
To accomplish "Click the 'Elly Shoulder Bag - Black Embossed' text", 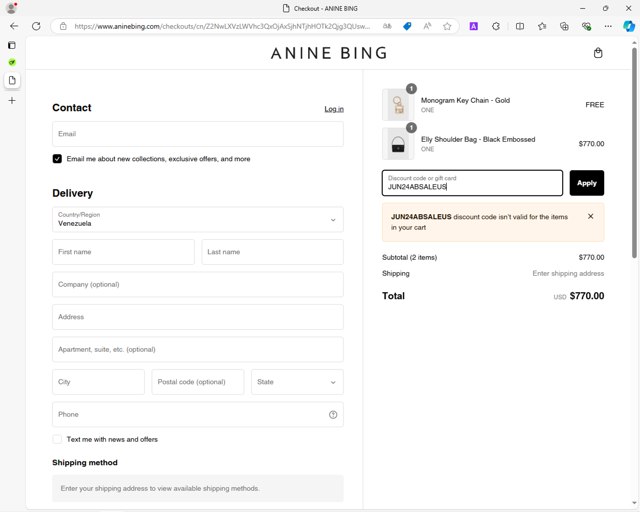I will coord(478,139).
